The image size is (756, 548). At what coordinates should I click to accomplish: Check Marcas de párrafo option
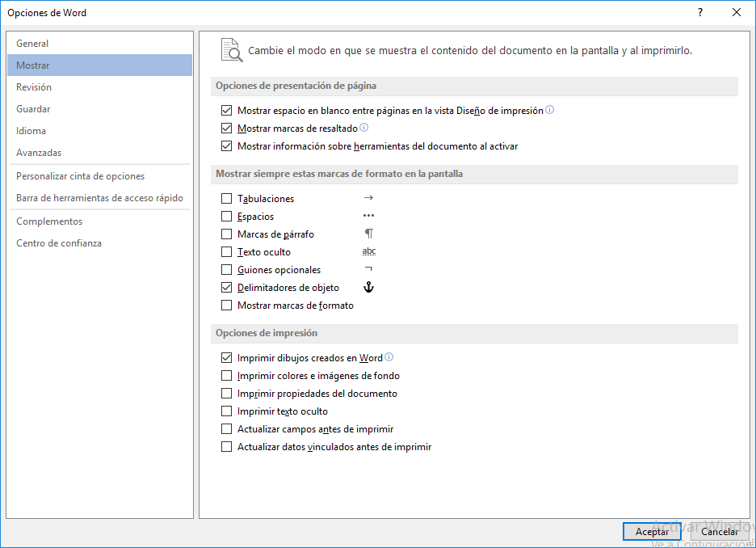pos(226,234)
